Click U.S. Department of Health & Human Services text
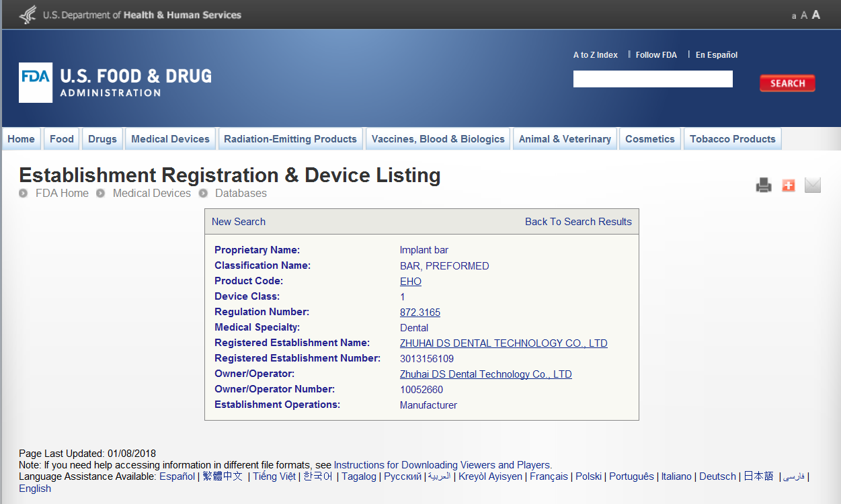The height and width of the screenshot is (504, 841). (x=142, y=15)
